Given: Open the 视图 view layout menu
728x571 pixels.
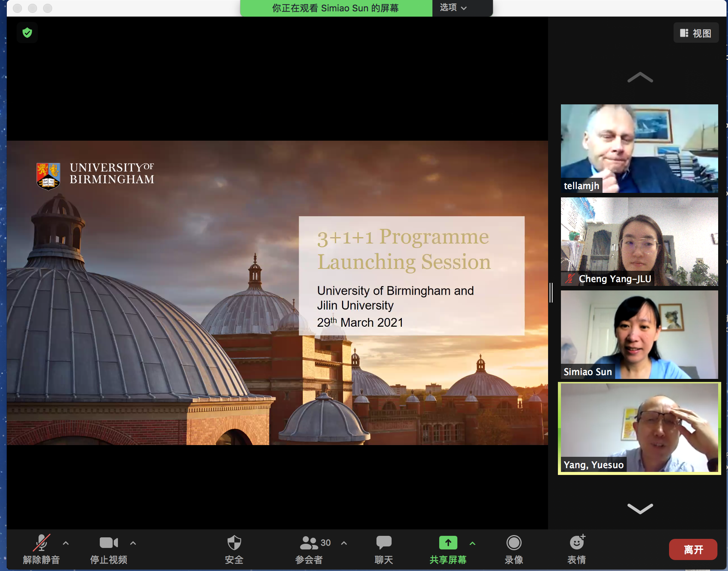Looking at the screenshot, I should (696, 33).
